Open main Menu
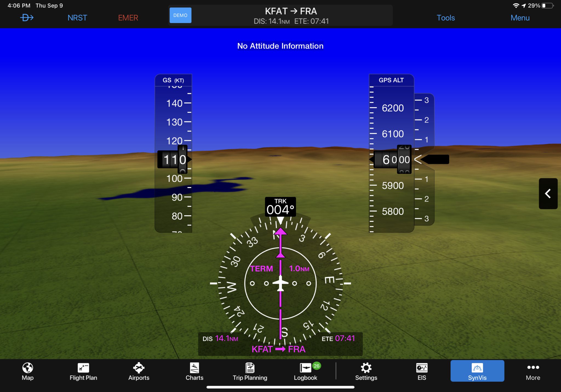The width and height of the screenshot is (561, 392). (521, 17)
